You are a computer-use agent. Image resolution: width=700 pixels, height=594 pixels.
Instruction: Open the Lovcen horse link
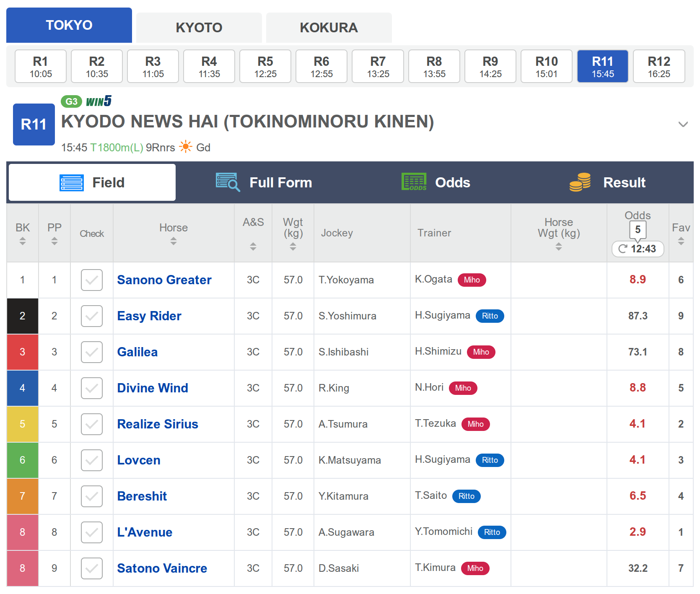pos(139,460)
